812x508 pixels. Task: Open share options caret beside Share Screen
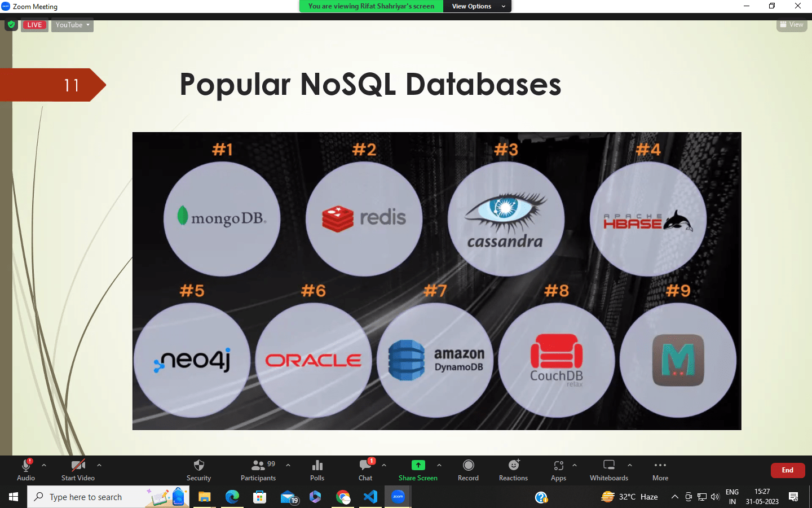click(439, 466)
